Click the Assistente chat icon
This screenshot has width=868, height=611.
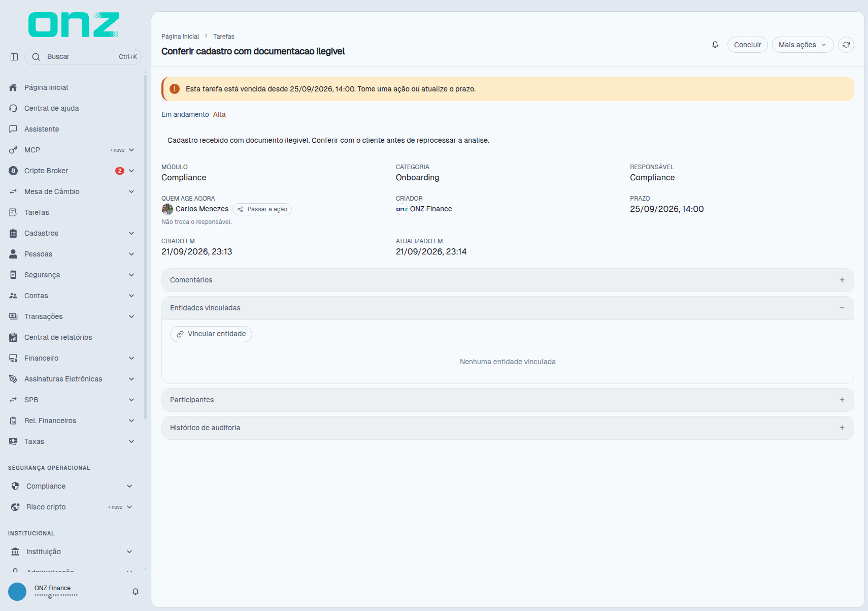point(13,129)
